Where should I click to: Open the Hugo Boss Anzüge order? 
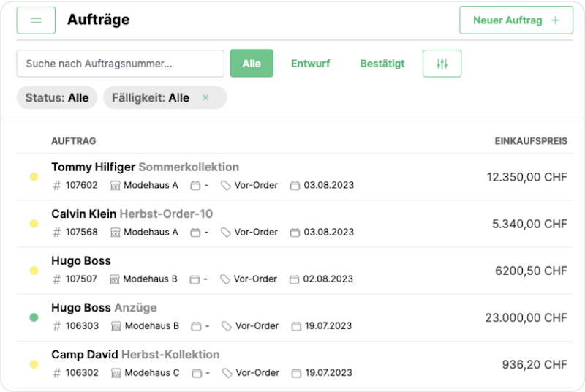[x=104, y=308]
